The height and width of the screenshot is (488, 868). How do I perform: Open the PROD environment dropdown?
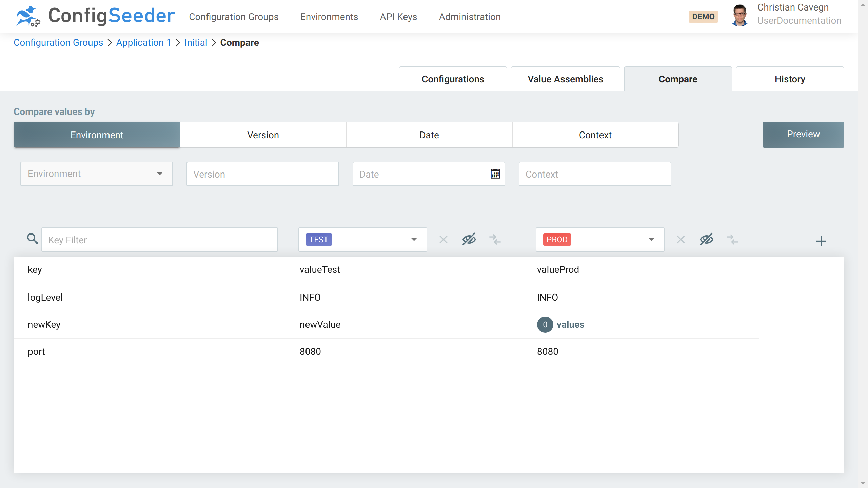coord(600,240)
